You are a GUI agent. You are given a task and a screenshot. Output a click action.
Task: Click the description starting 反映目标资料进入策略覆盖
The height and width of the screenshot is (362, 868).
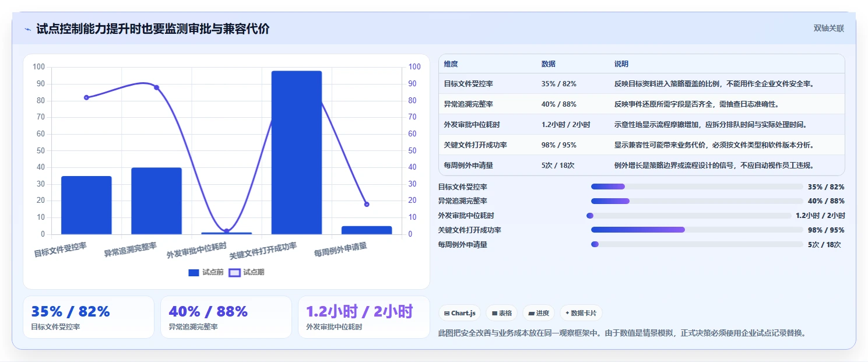[x=714, y=84]
